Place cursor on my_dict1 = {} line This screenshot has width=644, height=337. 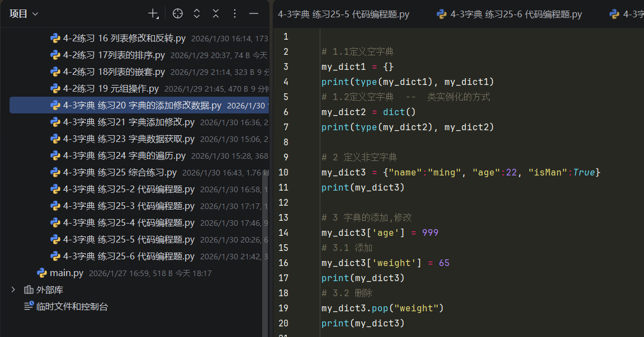point(357,67)
